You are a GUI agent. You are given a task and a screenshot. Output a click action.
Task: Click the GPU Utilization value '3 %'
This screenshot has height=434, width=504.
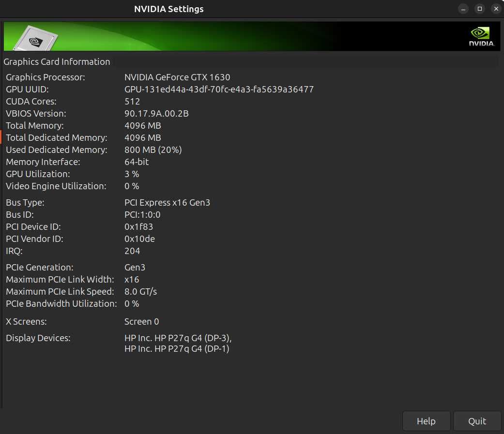click(132, 174)
